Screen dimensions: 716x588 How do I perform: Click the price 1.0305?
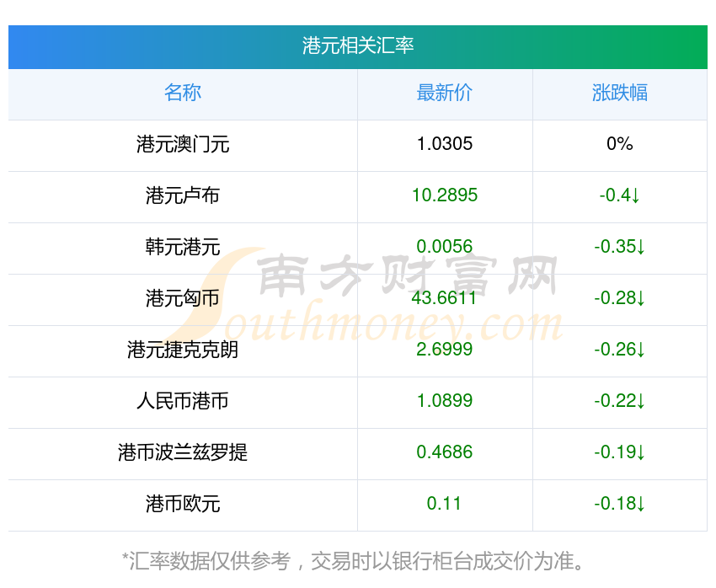click(x=444, y=144)
